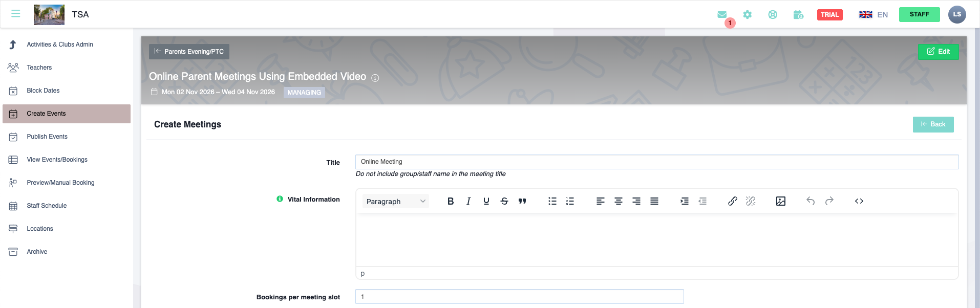Open the EN language selector
Image resolution: width=980 pixels, height=308 pixels.
coord(874,15)
